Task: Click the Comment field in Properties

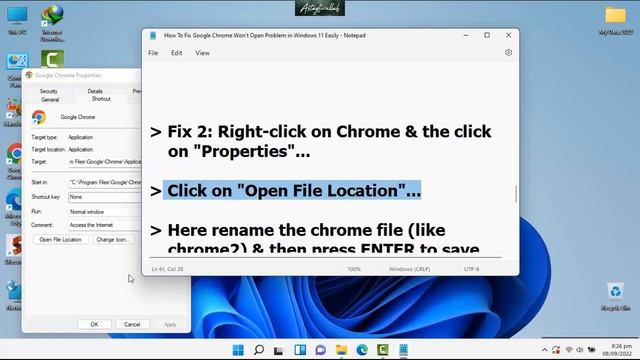Action: [104, 225]
